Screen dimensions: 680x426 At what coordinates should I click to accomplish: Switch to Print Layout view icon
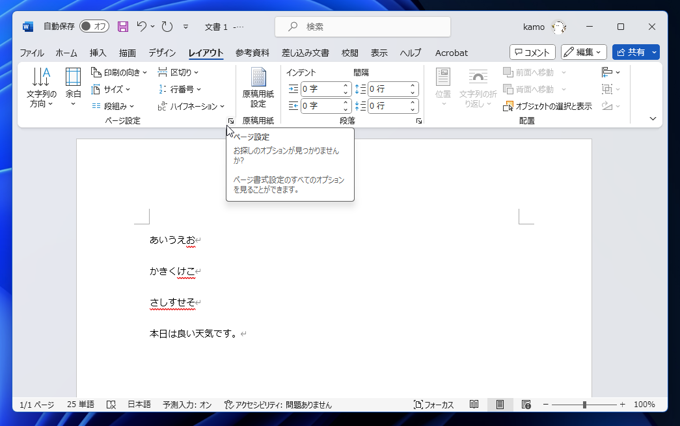coord(500,404)
